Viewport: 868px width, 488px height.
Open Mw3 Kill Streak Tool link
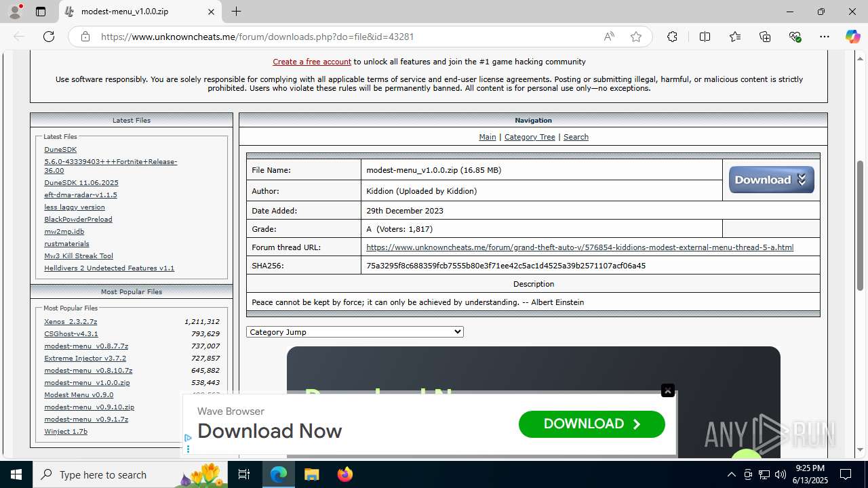tap(79, 256)
